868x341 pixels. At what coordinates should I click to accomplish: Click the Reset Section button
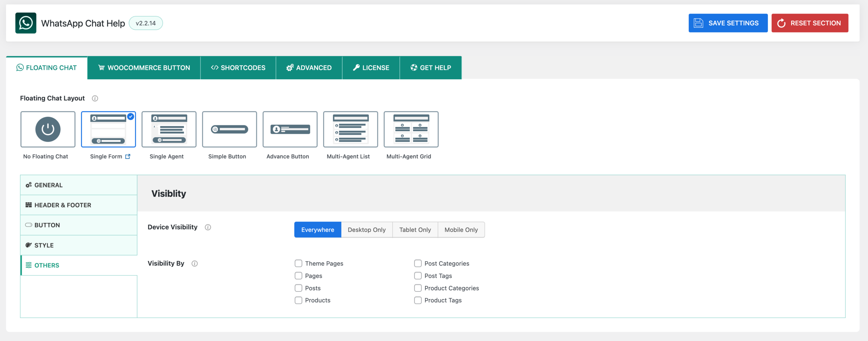810,23
